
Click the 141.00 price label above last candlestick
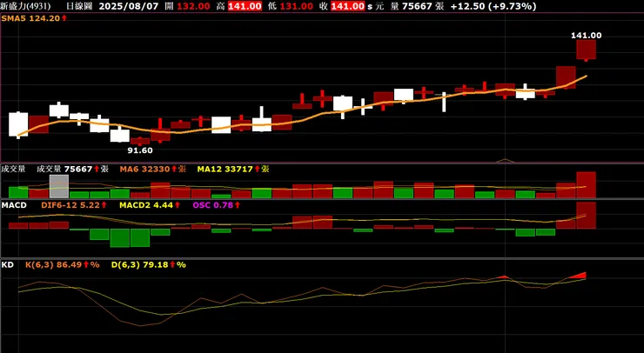(x=586, y=36)
